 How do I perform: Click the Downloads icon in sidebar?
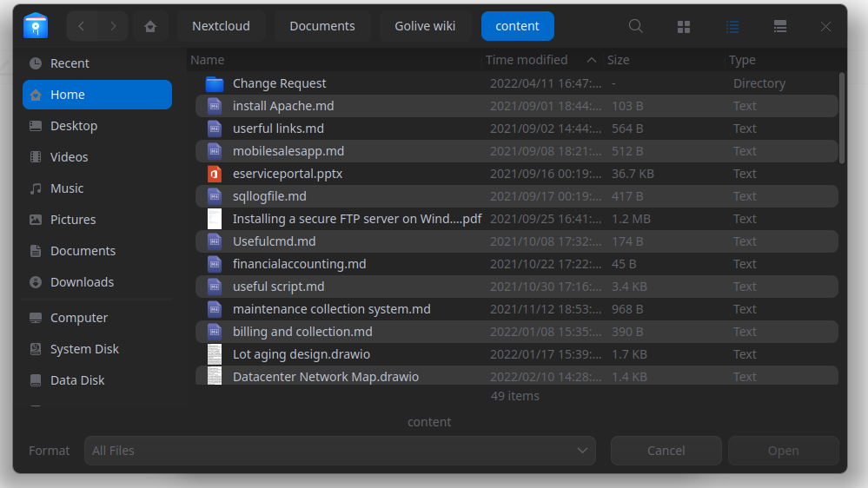(36, 282)
